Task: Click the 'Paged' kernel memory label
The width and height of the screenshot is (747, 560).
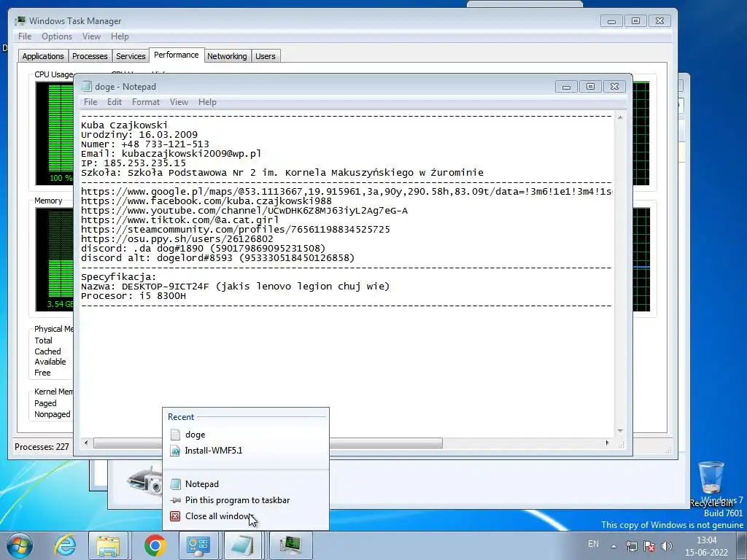Action: point(45,403)
